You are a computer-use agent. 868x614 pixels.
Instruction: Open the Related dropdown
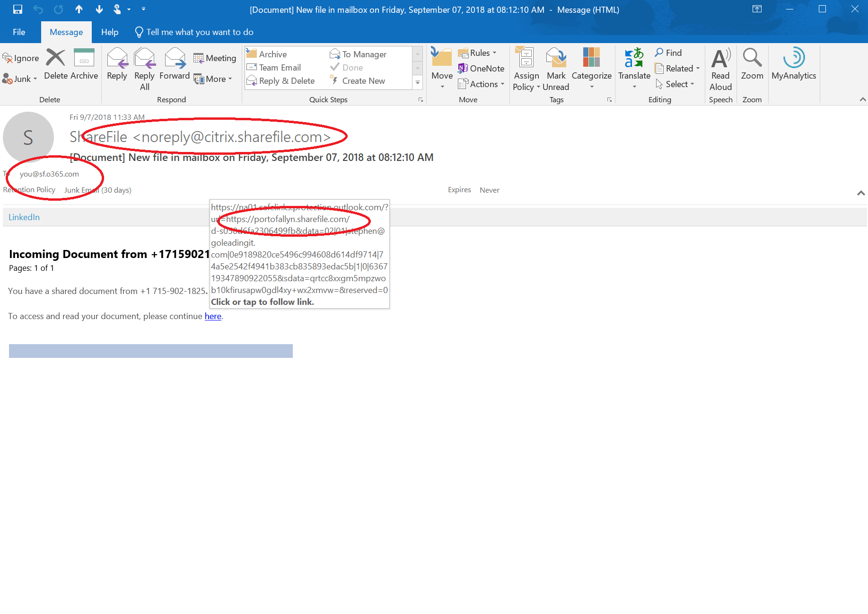[677, 69]
